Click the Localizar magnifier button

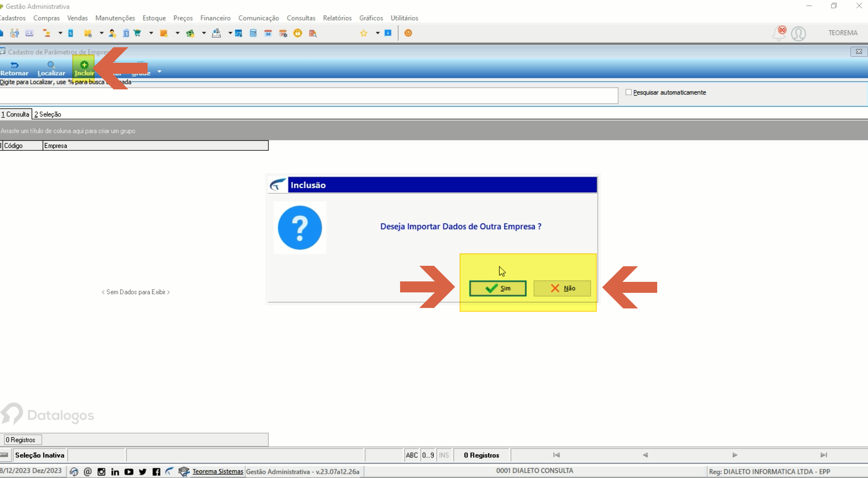(51, 68)
